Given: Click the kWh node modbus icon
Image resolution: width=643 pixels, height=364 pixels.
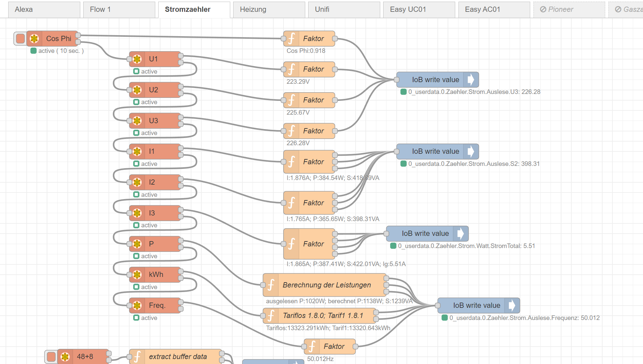Looking at the screenshot, I should pos(137,275).
